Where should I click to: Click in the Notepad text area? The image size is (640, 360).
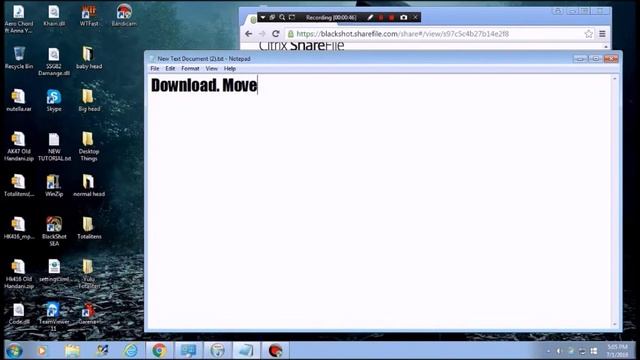tap(379, 202)
